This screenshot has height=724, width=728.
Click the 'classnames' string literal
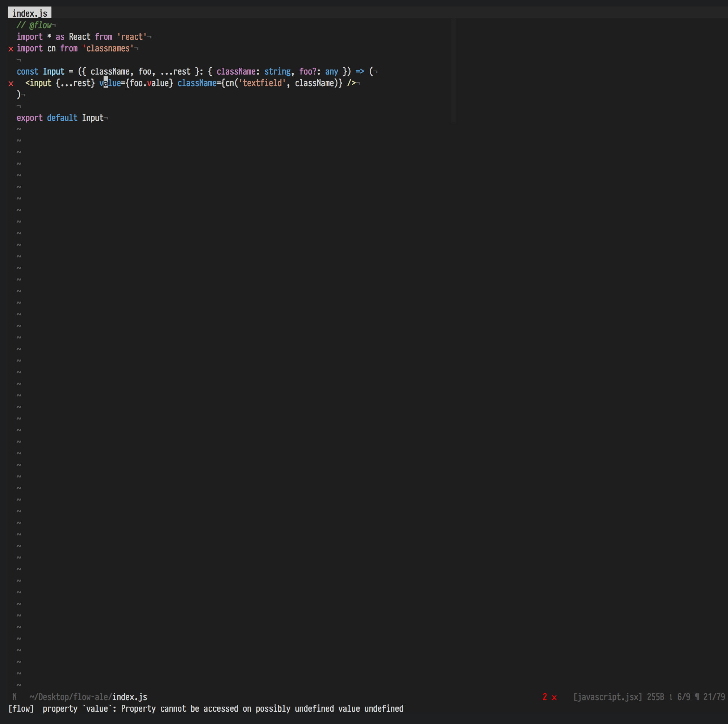pos(108,49)
